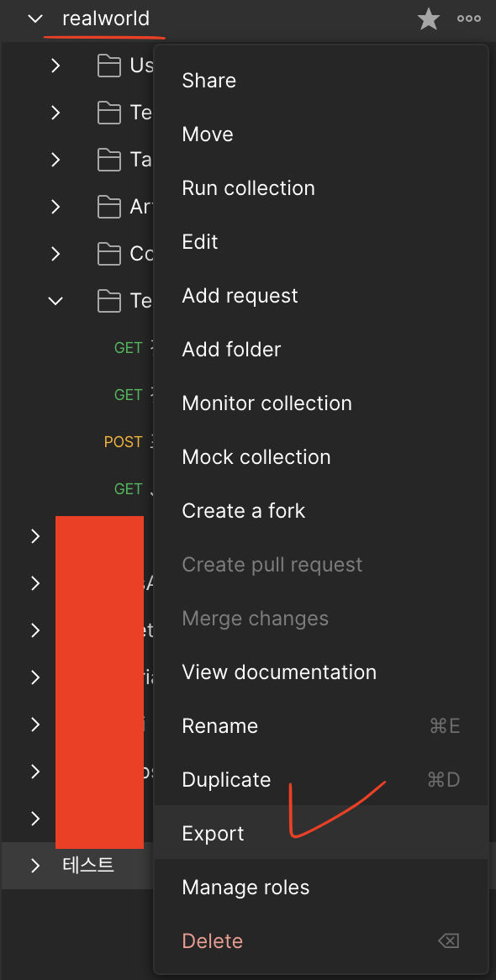
Task: Expand the 테스트 collection chevron
Action: (x=35, y=866)
